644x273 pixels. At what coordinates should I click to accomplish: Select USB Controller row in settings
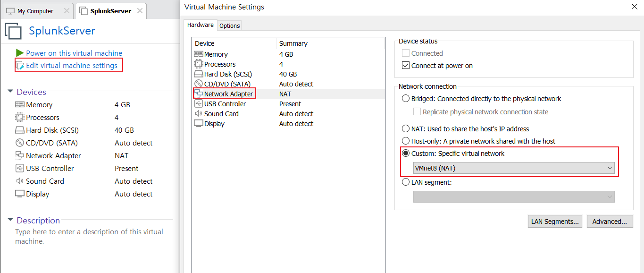coord(288,104)
